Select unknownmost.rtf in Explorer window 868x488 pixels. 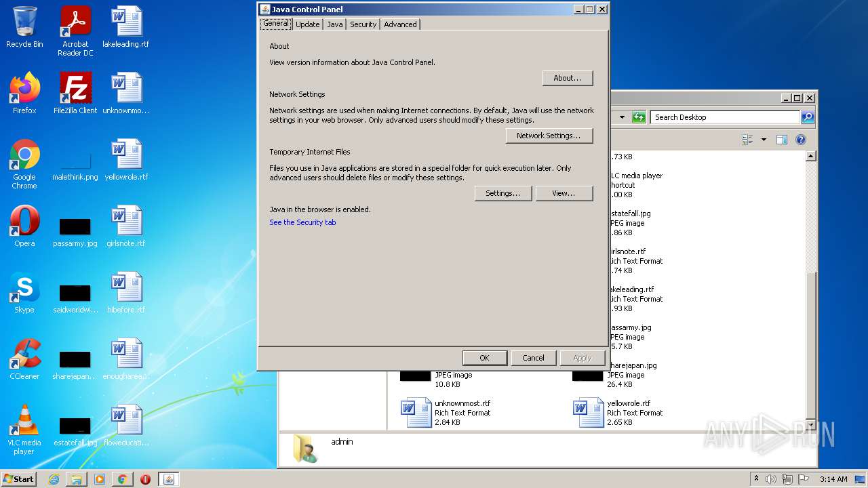click(x=448, y=413)
